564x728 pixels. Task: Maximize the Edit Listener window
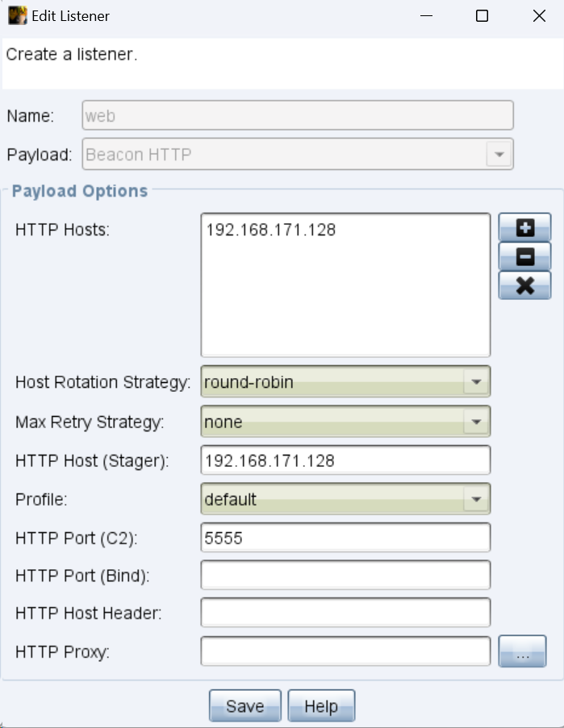pos(482,15)
